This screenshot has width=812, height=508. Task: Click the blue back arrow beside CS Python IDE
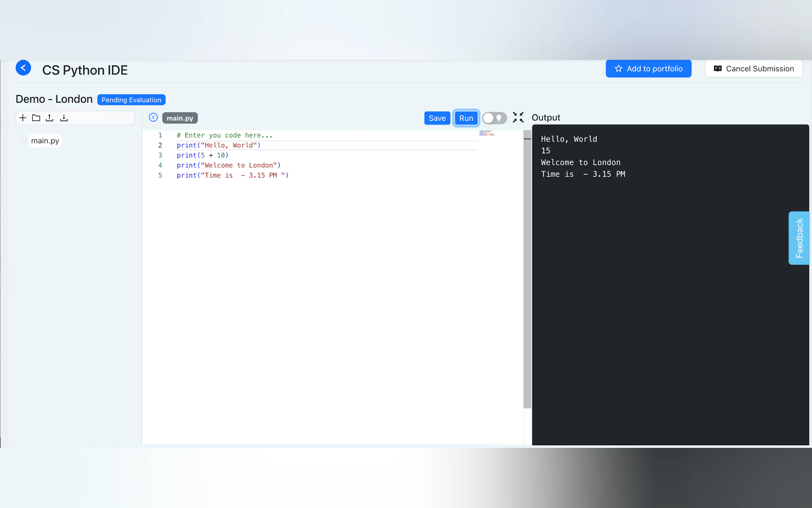(x=23, y=68)
